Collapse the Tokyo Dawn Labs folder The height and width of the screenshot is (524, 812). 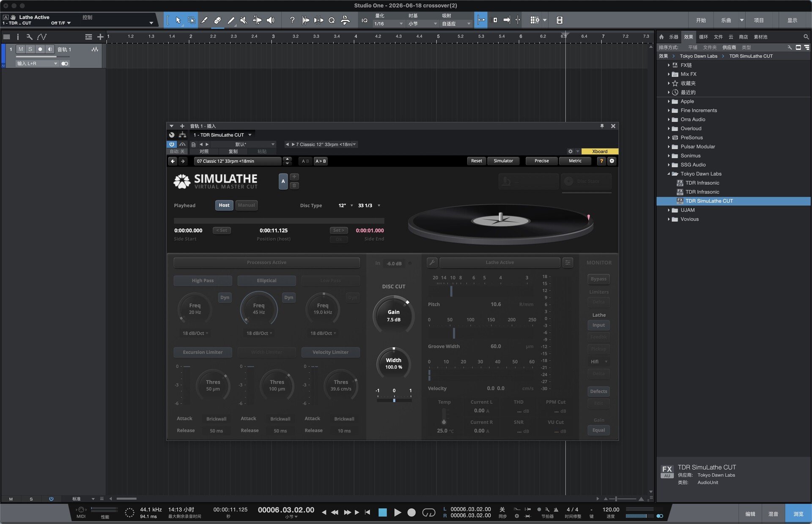(669, 174)
